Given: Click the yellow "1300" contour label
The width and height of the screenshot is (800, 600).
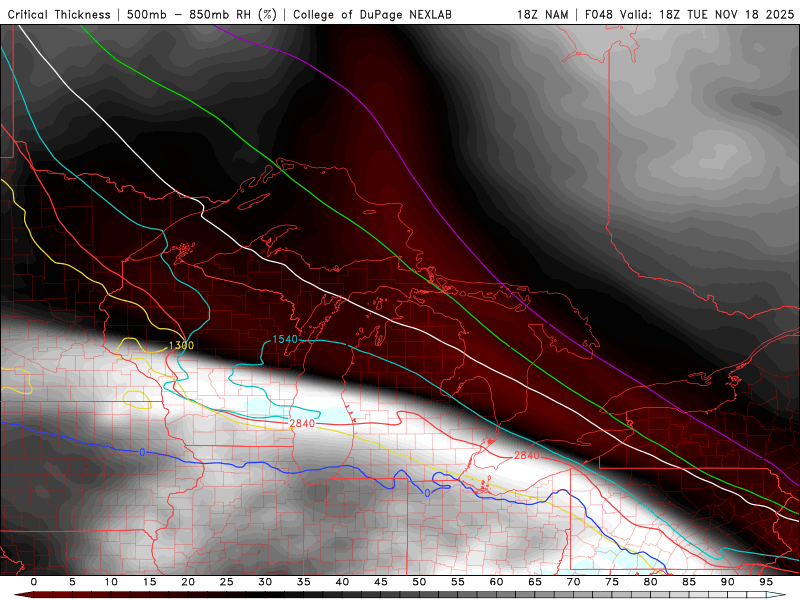Looking at the screenshot, I should point(181,345).
